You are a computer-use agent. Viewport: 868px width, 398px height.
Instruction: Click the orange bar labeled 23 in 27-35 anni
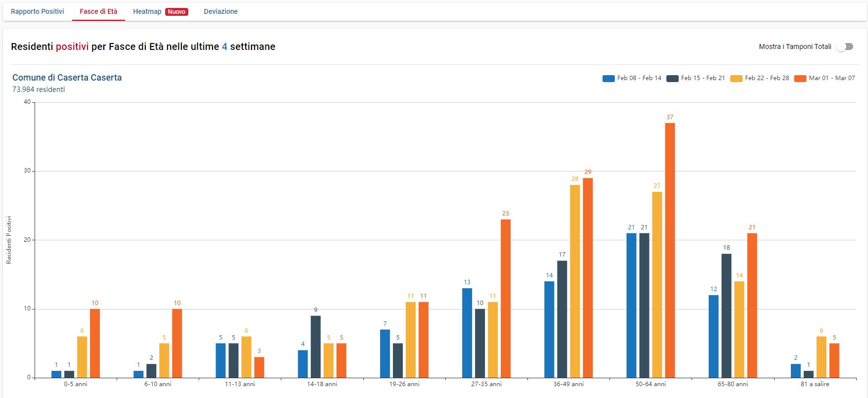click(x=505, y=298)
